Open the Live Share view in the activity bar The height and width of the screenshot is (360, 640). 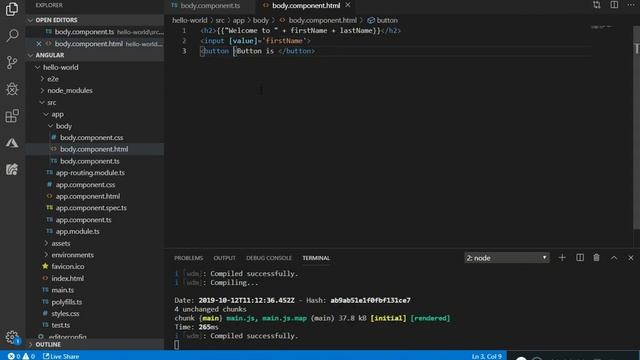[12, 169]
